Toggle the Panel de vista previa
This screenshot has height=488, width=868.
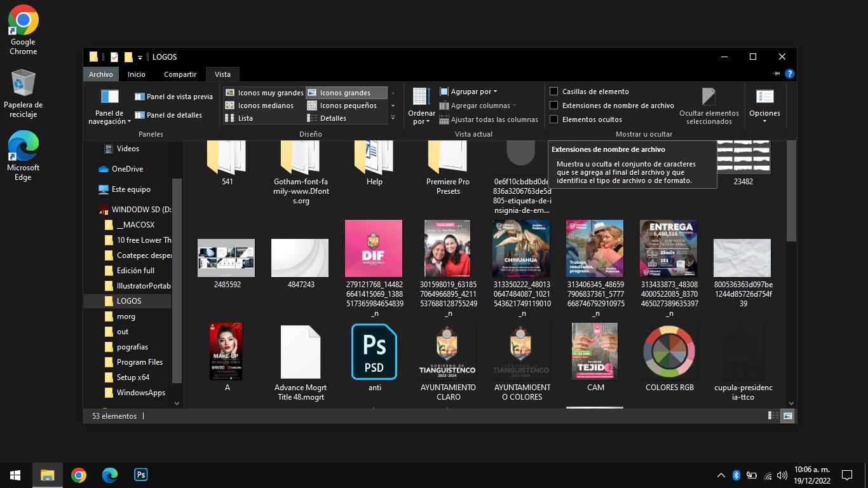(x=173, y=97)
